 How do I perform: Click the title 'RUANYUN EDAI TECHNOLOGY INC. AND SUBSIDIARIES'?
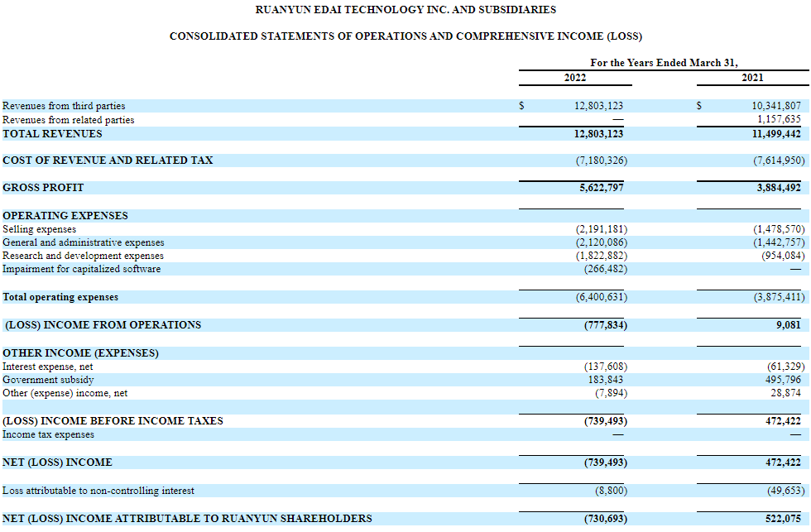coord(405,10)
